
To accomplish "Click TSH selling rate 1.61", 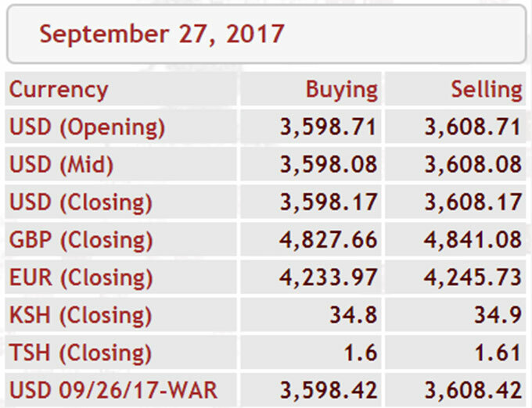I will [x=498, y=353].
